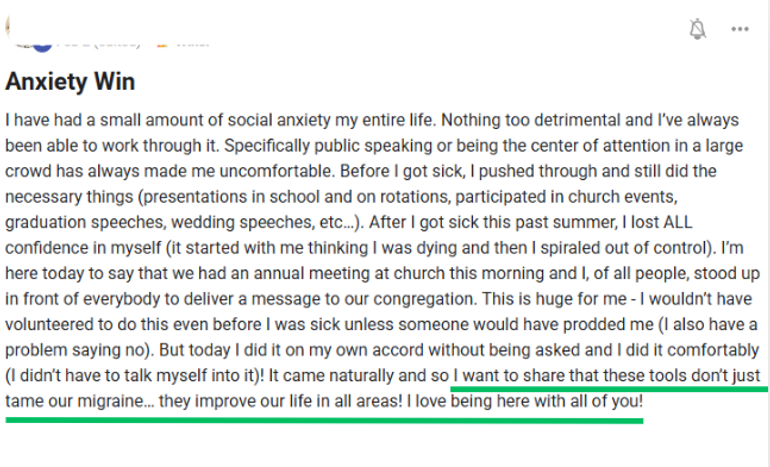Click the words "social anxiety" in the post
The height and width of the screenshot is (467, 770).
[x=279, y=120]
